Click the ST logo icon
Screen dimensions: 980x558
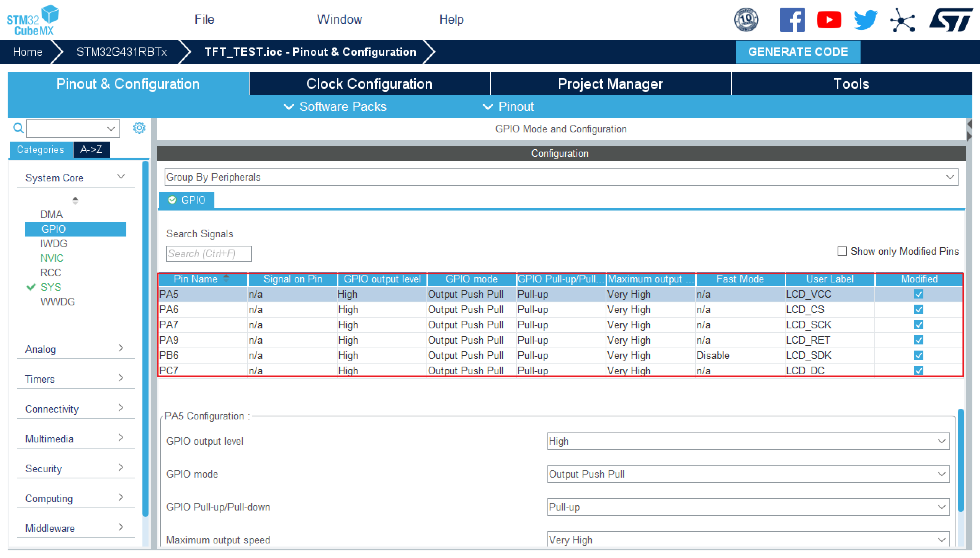(951, 20)
